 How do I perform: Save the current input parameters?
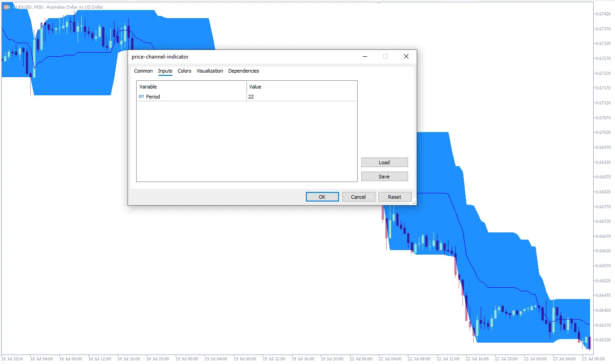pos(384,177)
